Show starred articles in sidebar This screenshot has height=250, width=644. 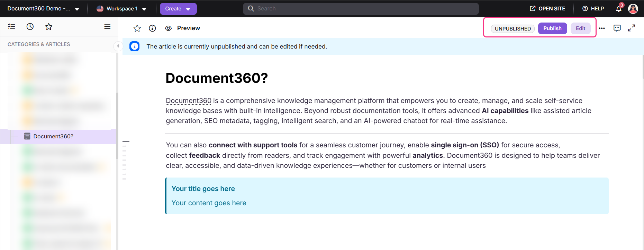49,26
